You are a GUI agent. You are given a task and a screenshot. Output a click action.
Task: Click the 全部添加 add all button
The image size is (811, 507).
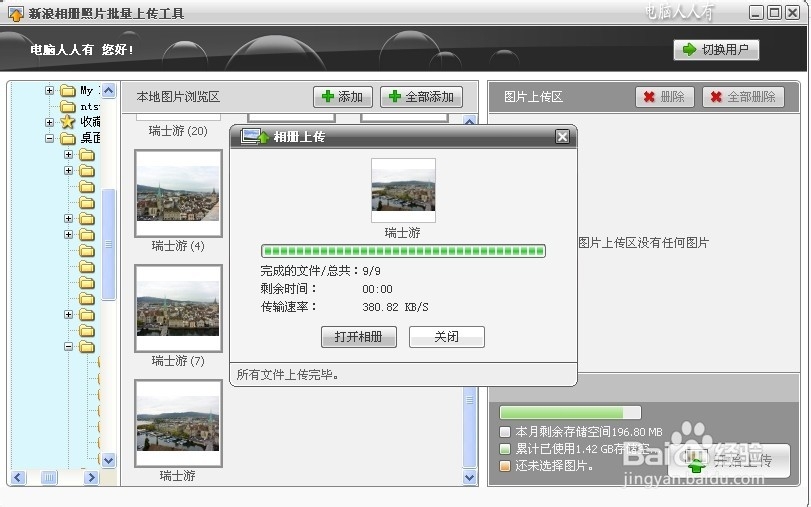[x=421, y=97]
